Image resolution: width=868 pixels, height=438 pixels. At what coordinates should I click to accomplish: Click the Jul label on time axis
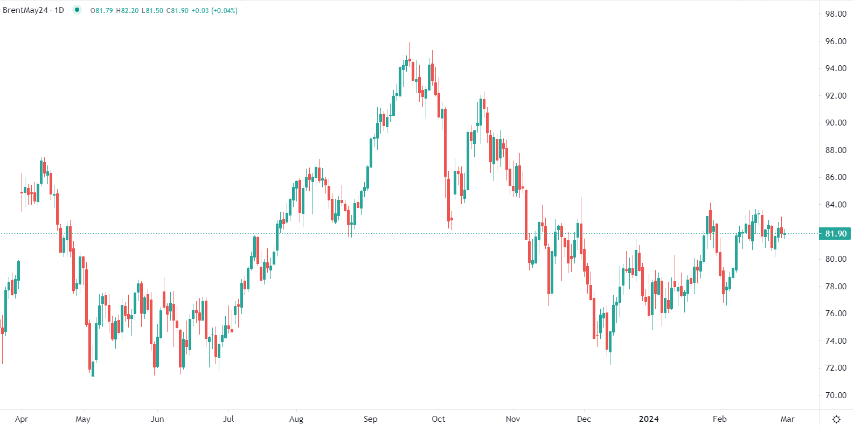click(x=228, y=419)
